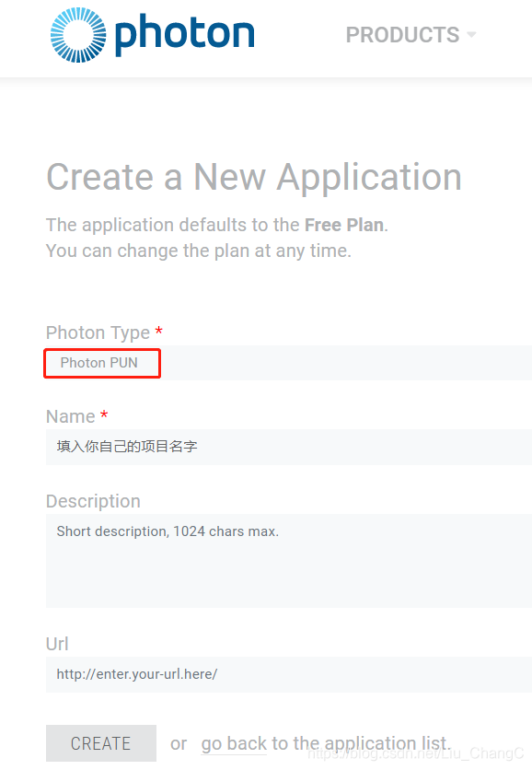
Task: Click the red asterisk beside Name
Action: pos(104,416)
